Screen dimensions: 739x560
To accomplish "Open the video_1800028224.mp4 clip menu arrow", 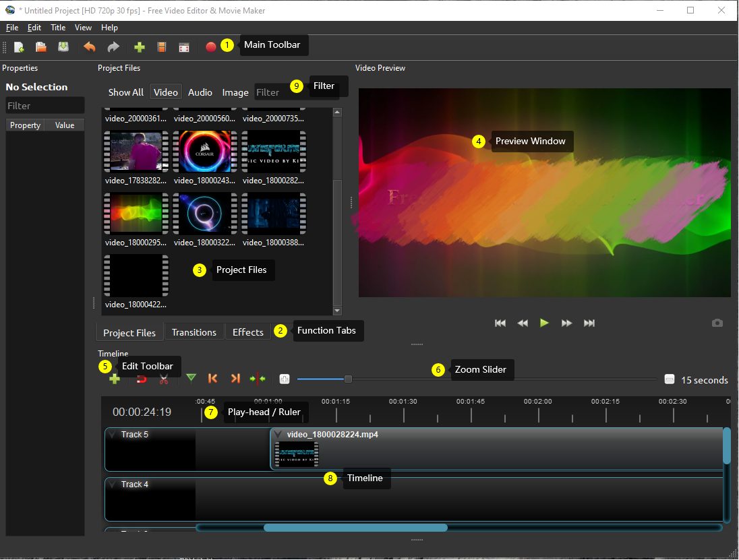I will (x=278, y=435).
